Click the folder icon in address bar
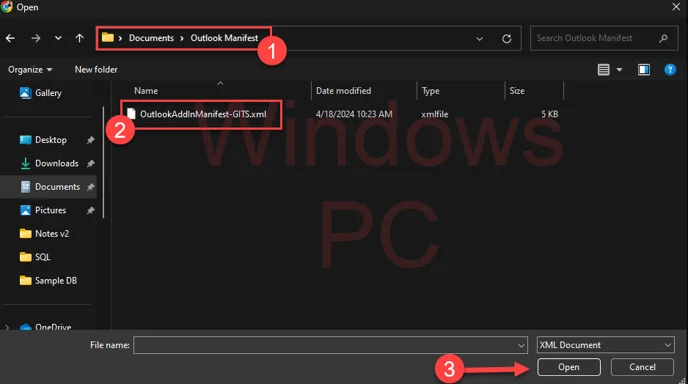The width and height of the screenshot is (688, 384). click(108, 37)
